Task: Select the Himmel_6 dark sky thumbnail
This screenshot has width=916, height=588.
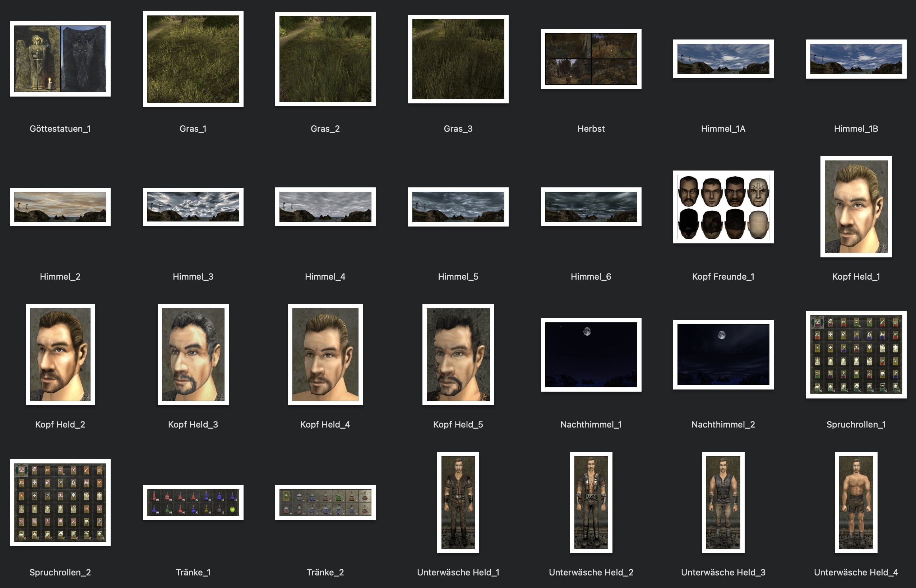Action: [591, 206]
